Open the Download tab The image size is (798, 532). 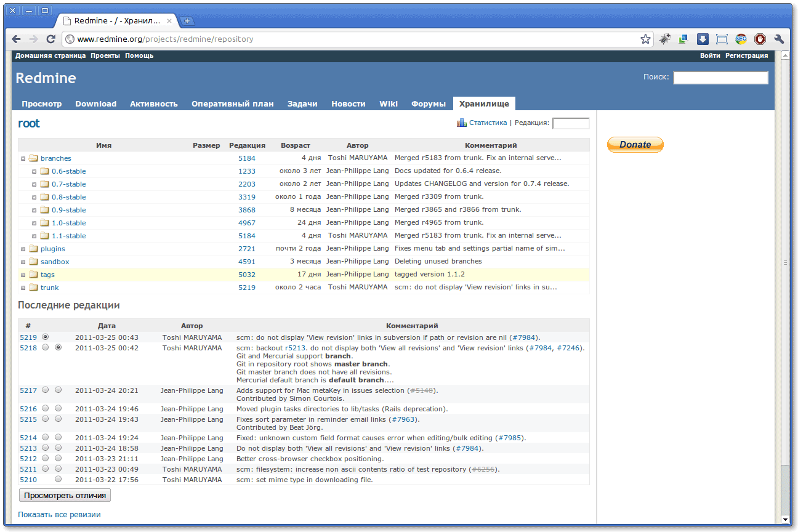[x=96, y=103]
